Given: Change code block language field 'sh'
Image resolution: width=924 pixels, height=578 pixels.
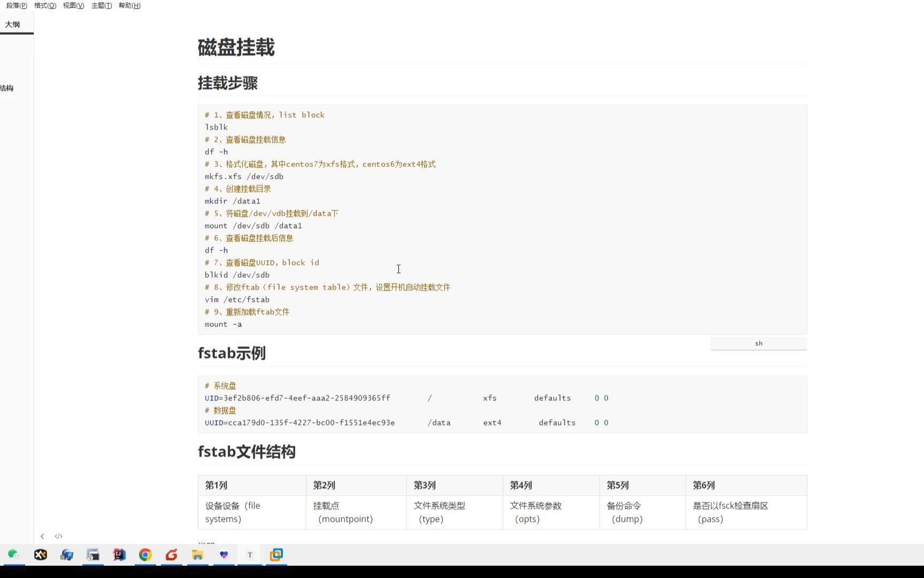Looking at the screenshot, I should pyautogui.click(x=758, y=344).
